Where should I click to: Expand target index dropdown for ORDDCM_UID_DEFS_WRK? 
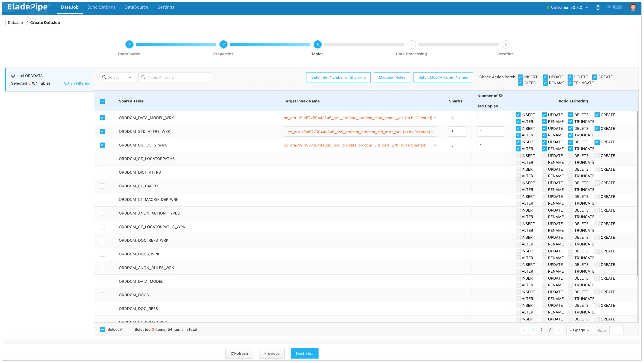point(435,145)
